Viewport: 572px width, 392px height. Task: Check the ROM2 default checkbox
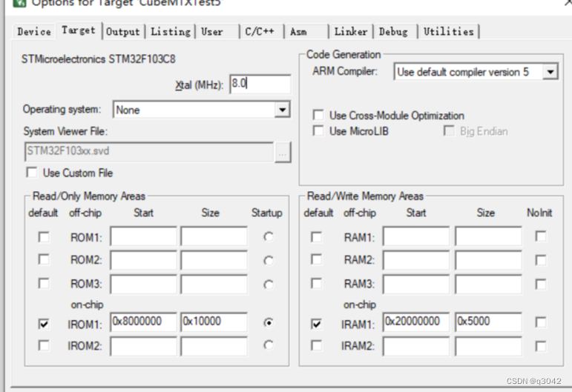[x=44, y=260]
